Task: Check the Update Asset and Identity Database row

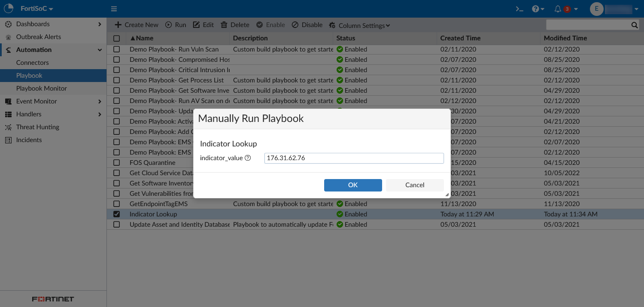Action: click(117, 225)
